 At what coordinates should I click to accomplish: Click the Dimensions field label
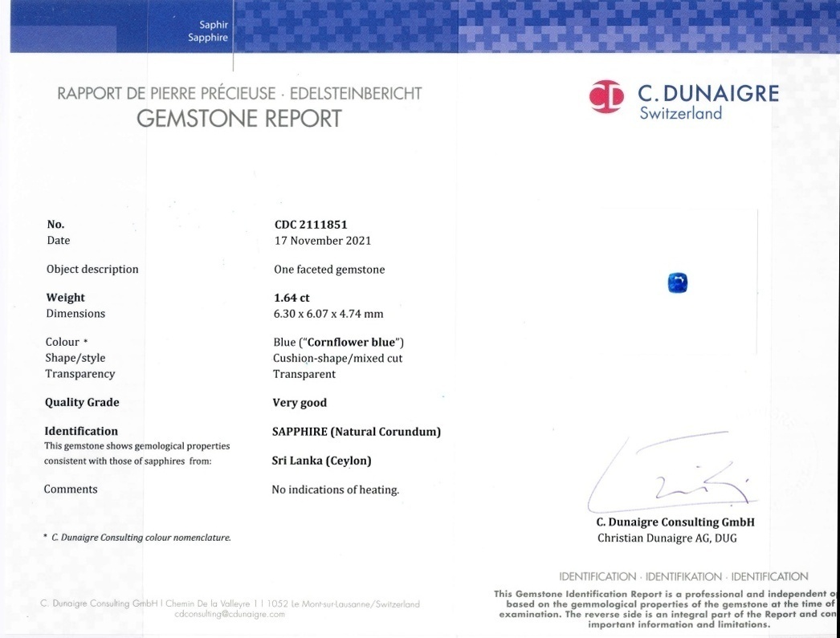tap(75, 314)
